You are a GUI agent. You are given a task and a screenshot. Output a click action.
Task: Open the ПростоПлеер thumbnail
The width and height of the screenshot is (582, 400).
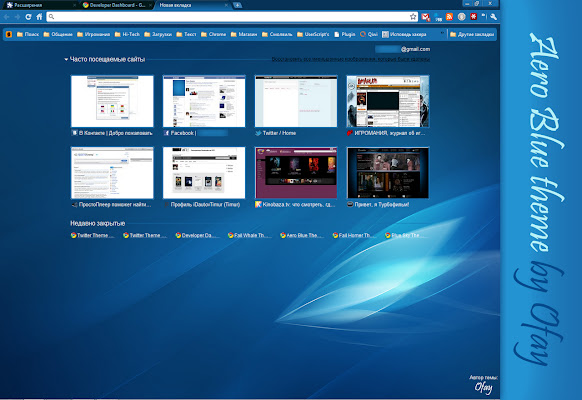point(112,173)
